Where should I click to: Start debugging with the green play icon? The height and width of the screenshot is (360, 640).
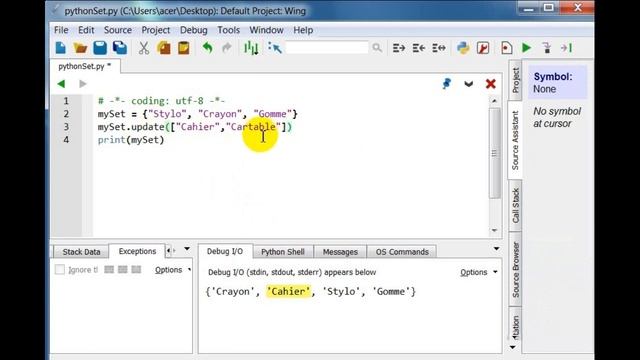527,48
